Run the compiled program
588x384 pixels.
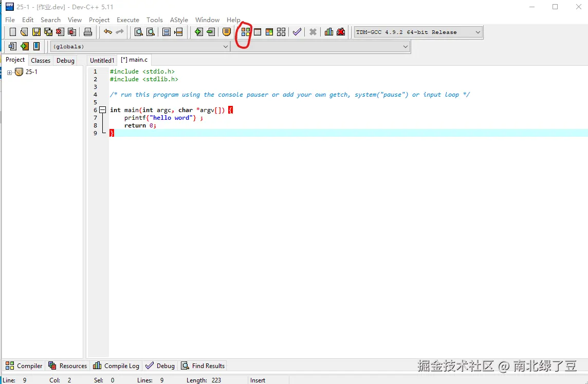pos(257,32)
